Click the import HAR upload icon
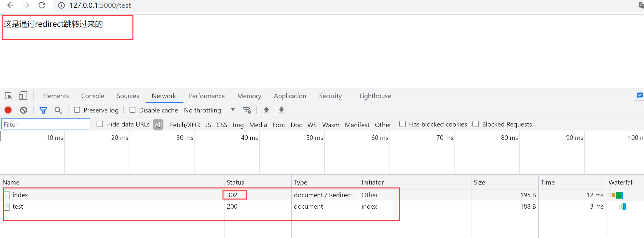The image size is (644, 238). point(267,110)
